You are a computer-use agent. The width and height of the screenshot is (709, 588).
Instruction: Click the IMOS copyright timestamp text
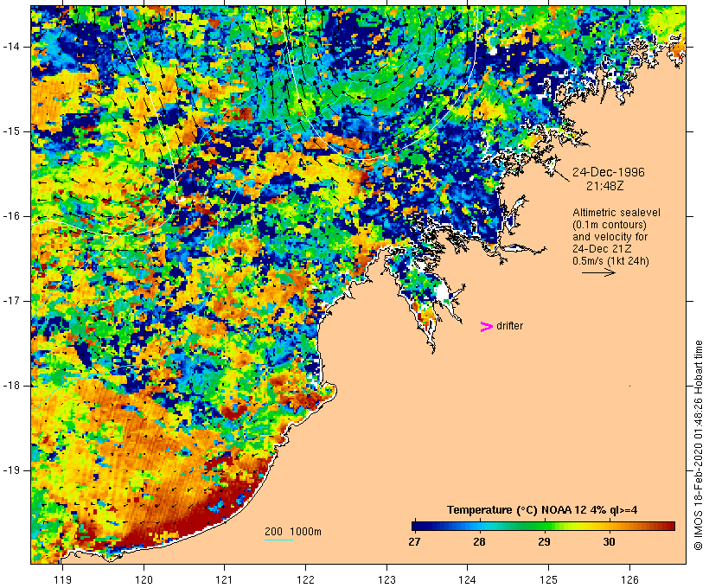[x=698, y=445]
